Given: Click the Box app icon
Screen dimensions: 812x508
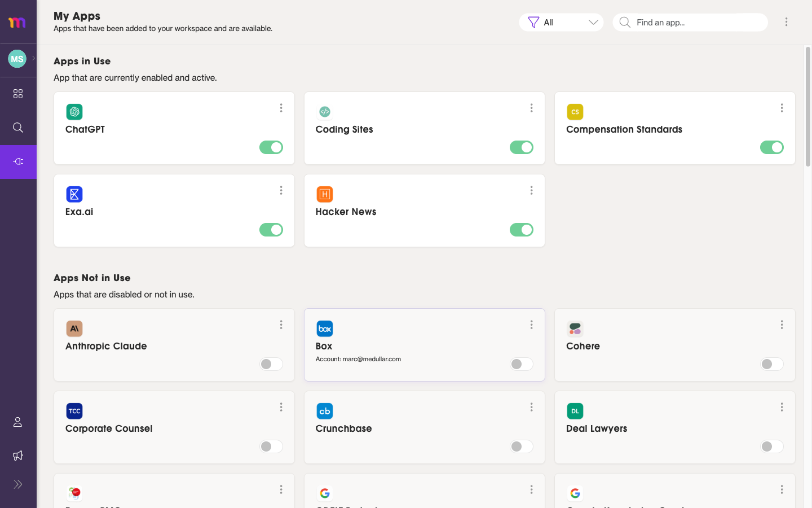Looking at the screenshot, I should point(325,329).
